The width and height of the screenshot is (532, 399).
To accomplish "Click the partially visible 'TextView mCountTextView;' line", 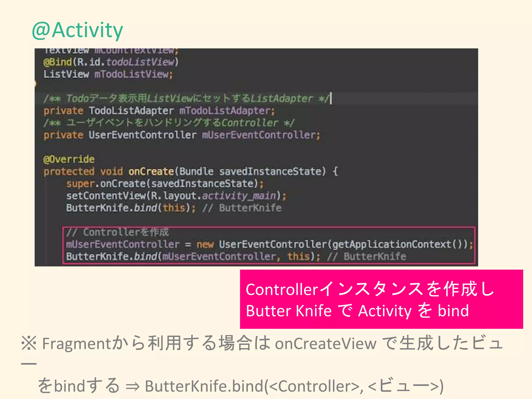I will pos(111,51).
